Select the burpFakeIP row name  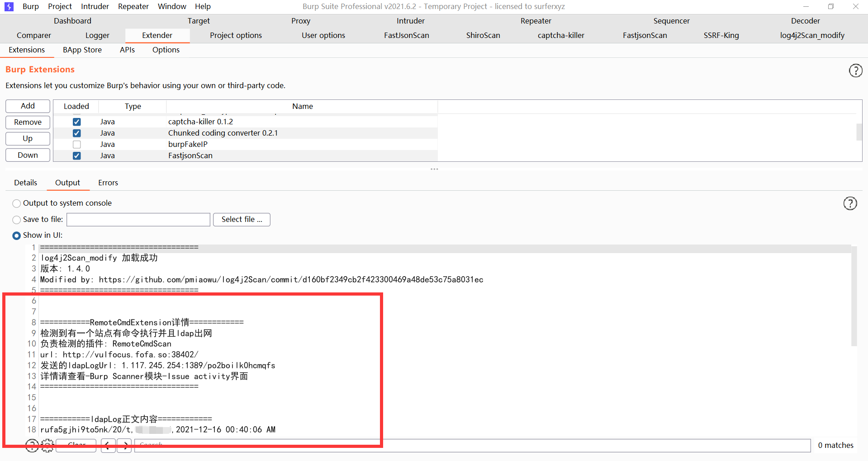coord(188,144)
